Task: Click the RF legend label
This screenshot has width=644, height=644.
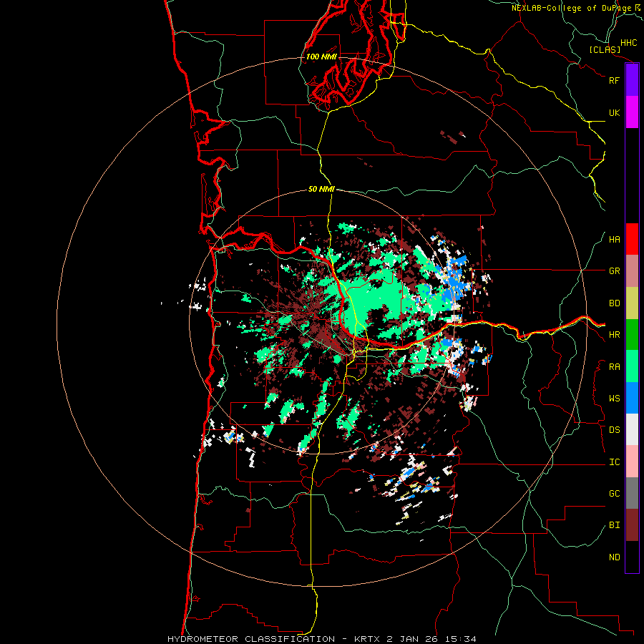Action: pyautogui.click(x=614, y=80)
